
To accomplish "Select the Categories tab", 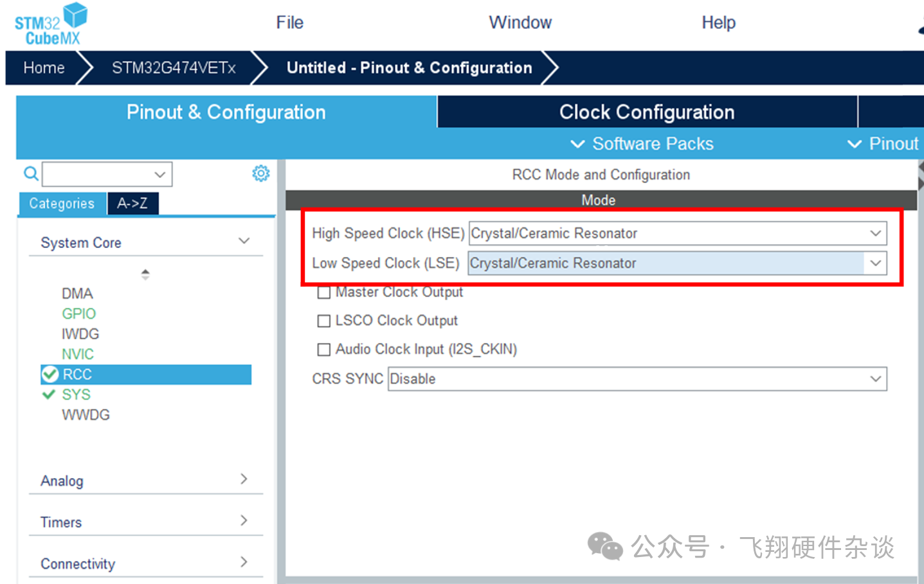I will coord(62,204).
